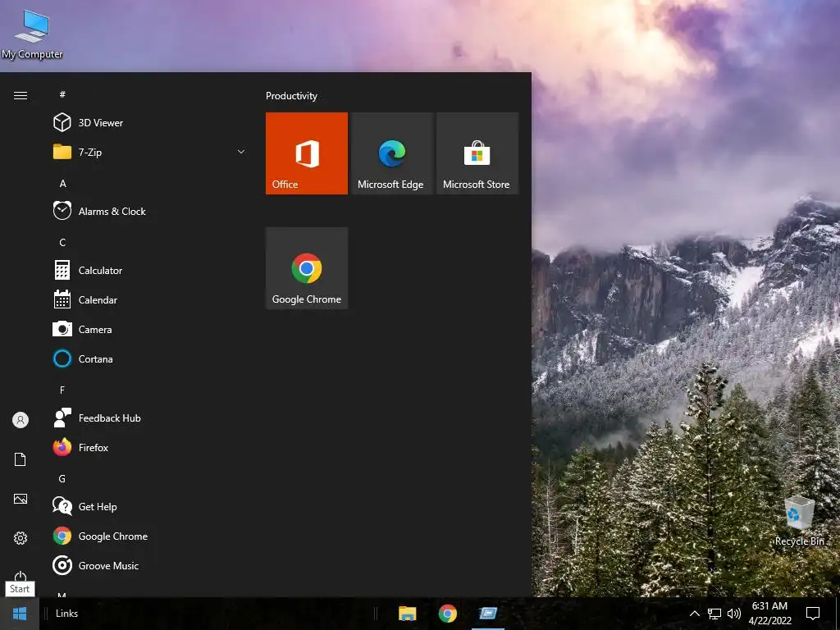Open Documents from the Start sidebar
This screenshot has height=630, width=840.
21,459
